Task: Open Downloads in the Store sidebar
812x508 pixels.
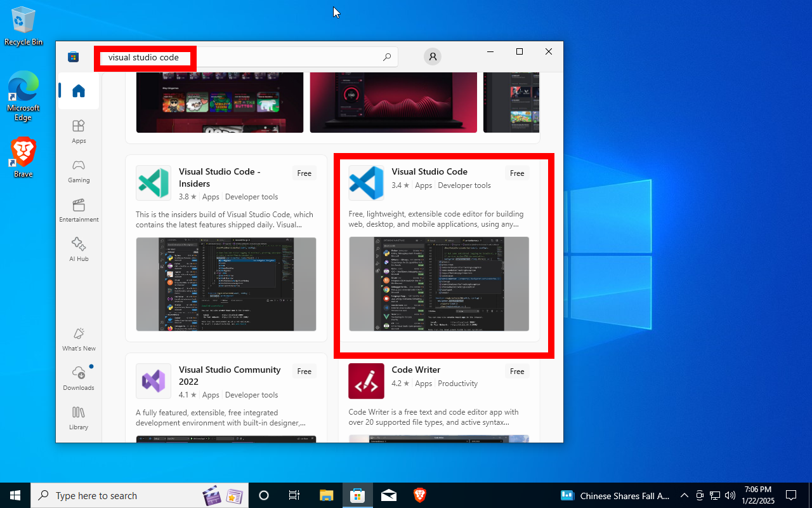Action: click(x=79, y=378)
